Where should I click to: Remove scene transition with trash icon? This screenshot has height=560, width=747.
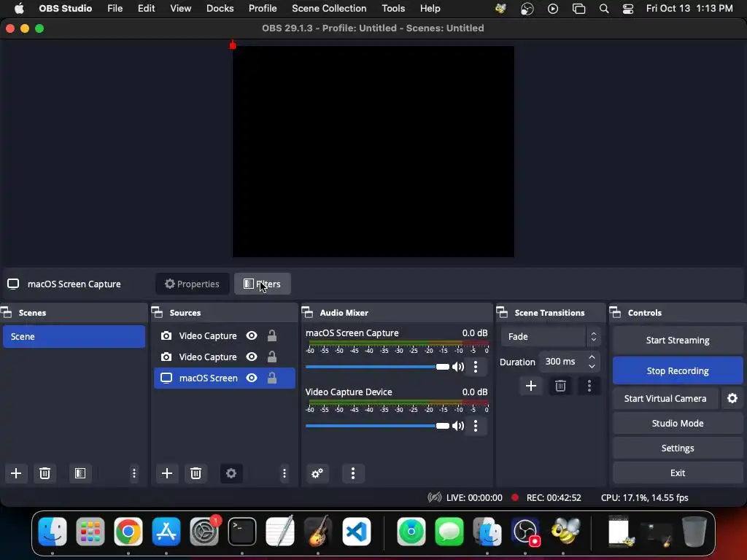560,386
